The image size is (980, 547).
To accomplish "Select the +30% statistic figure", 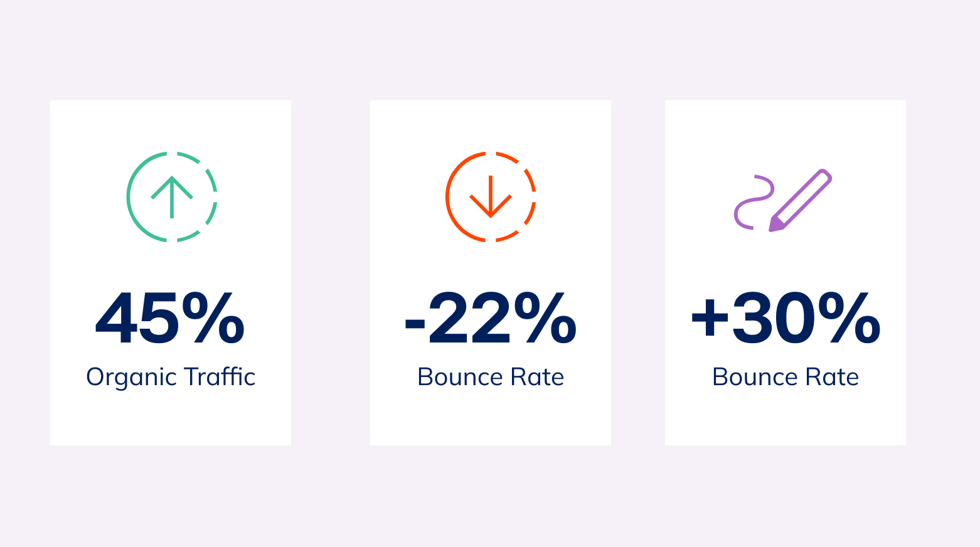I will 786,317.
